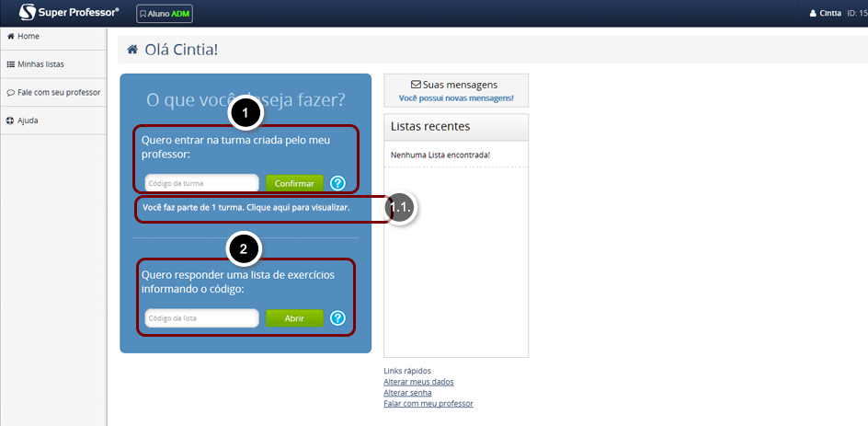Click Alterar senha link
868x426 pixels.
[407, 393]
